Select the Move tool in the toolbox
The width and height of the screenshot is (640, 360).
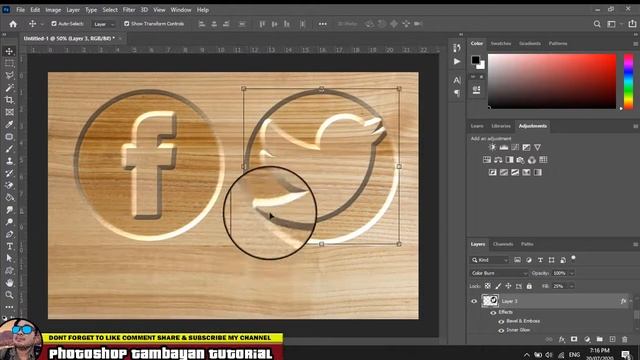click(x=9, y=51)
